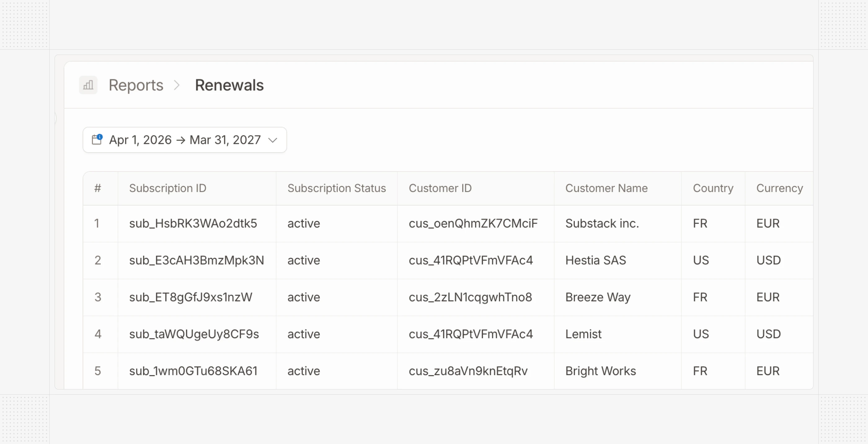Viewport: 868px width, 444px height.
Task: Navigate back via the Reports breadcrumb
Action: (x=135, y=85)
